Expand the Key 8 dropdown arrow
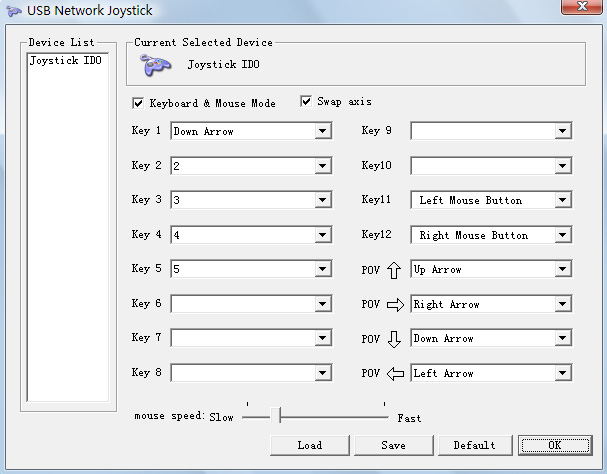This screenshot has height=474, width=607. (323, 373)
